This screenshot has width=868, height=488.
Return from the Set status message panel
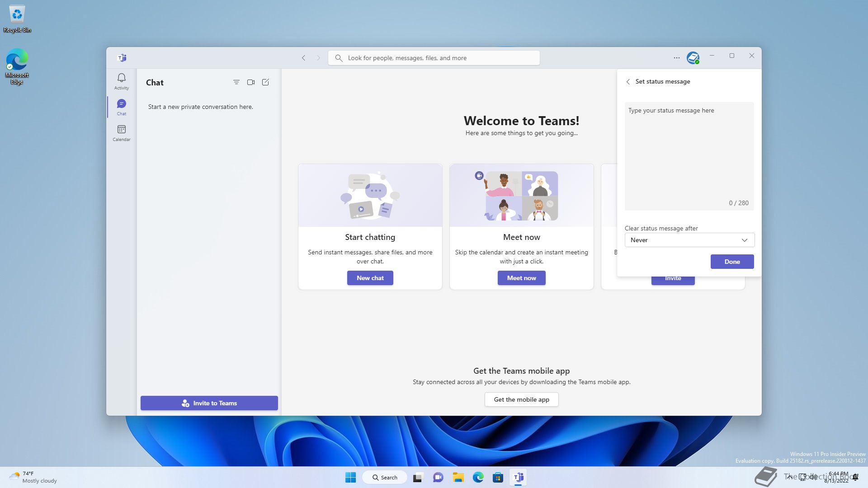coord(628,82)
